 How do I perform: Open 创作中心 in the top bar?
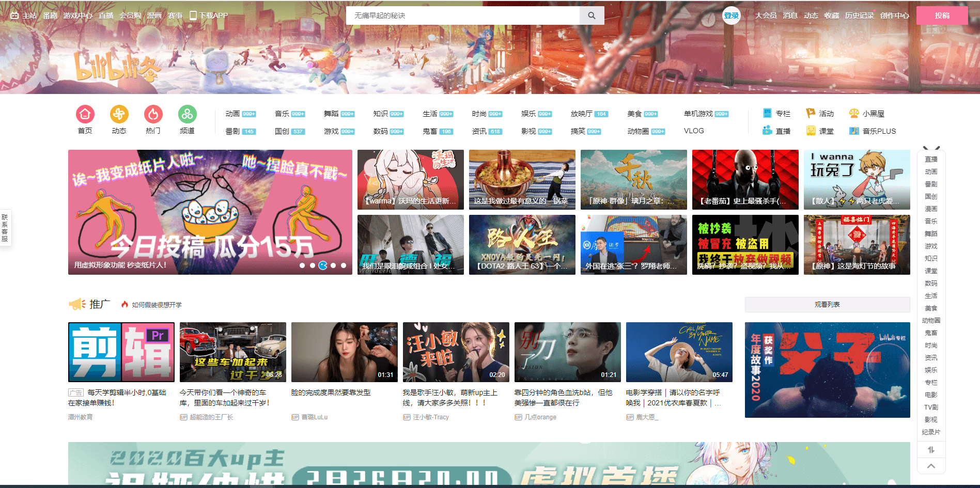(895, 15)
